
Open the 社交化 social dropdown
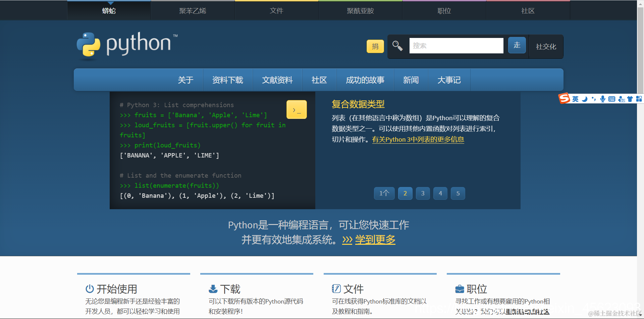coord(545,47)
